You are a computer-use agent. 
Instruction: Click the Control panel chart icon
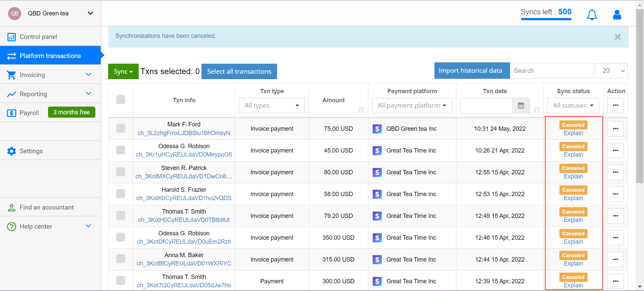(11, 37)
